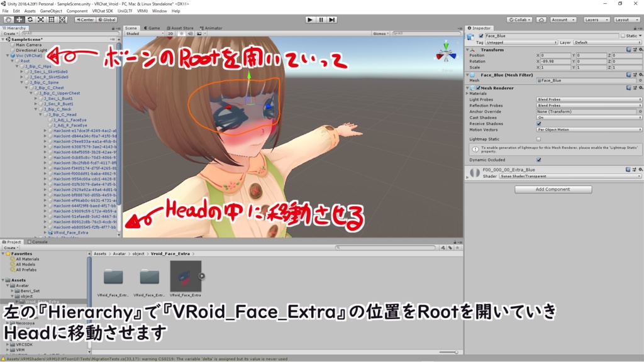Select the Rotate tool
Image resolution: width=644 pixels, height=362 pixels.
tap(30, 19)
